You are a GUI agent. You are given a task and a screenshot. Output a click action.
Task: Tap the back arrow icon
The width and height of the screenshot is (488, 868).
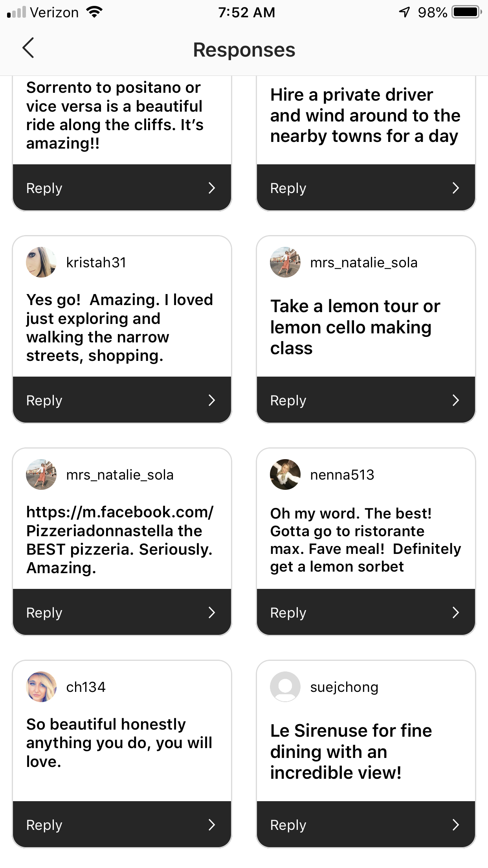28,48
